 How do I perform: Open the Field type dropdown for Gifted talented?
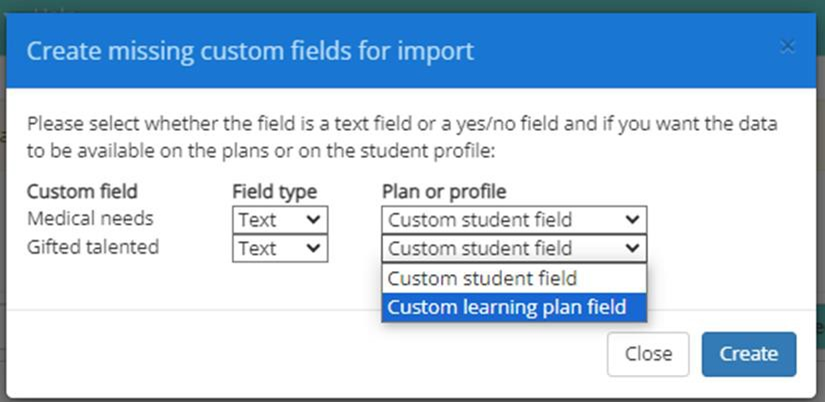pos(280,248)
